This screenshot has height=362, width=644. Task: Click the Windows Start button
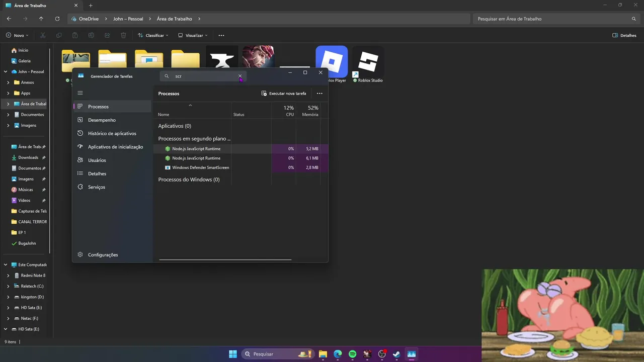(233, 354)
